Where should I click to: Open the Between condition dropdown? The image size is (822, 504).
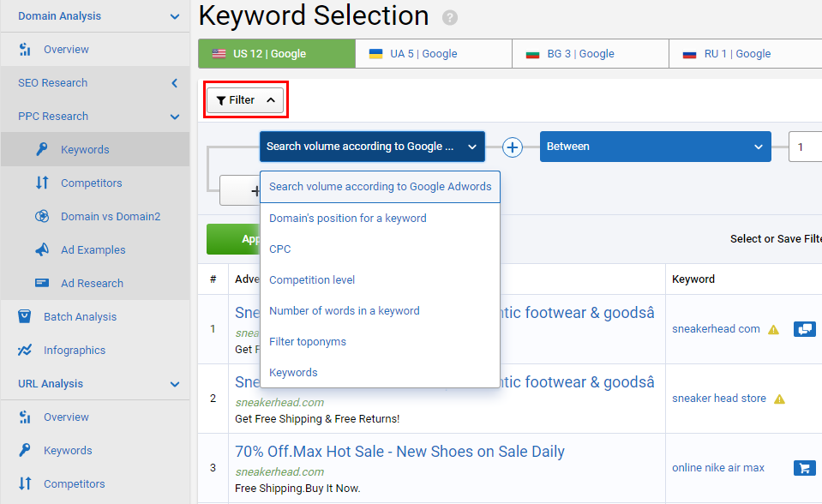click(x=656, y=147)
